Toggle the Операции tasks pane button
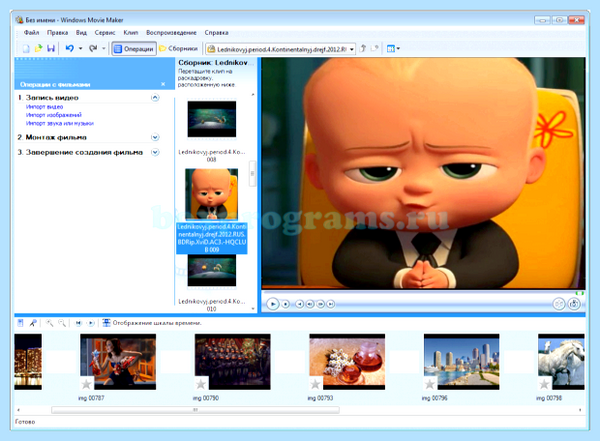Image resolution: width=600 pixels, height=441 pixels. [134, 49]
